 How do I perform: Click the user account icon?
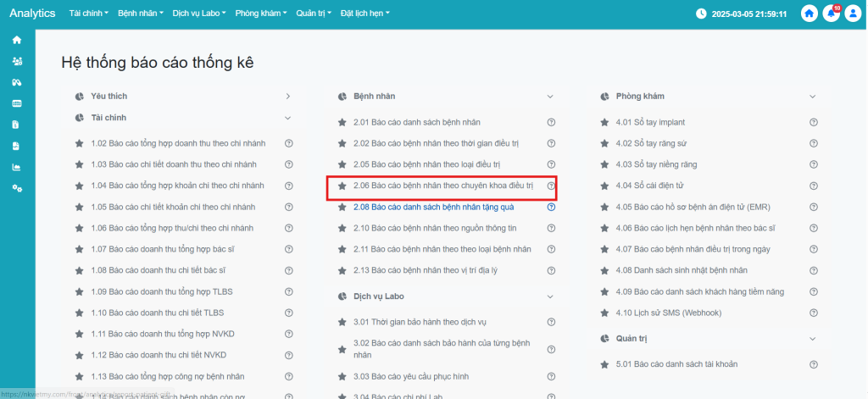click(852, 14)
